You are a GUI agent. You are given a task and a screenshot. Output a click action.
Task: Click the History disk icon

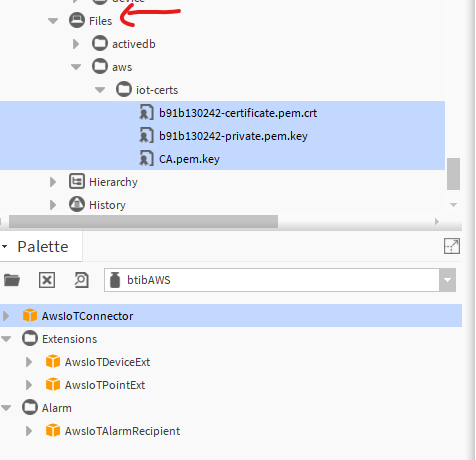77,205
